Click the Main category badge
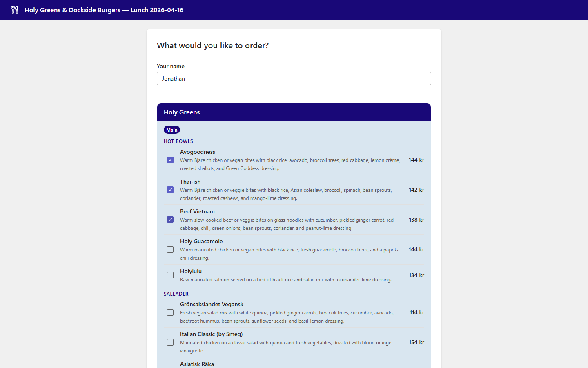This screenshot has width=588, height=368. (172, 130)
